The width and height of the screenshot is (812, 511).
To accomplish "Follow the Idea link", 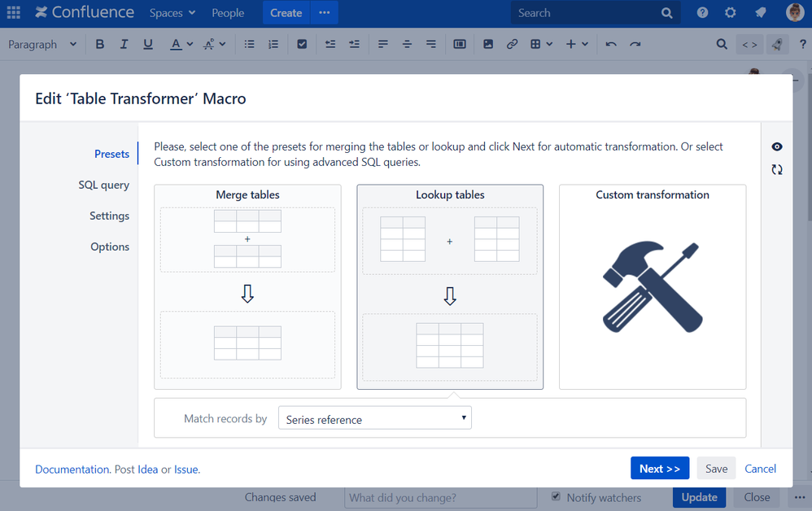I will pyautogui.click(x=147, y=469).
